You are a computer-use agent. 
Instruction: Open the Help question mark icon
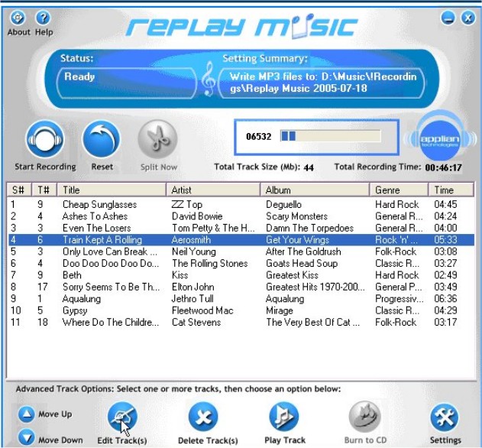(x=44, y=18)
